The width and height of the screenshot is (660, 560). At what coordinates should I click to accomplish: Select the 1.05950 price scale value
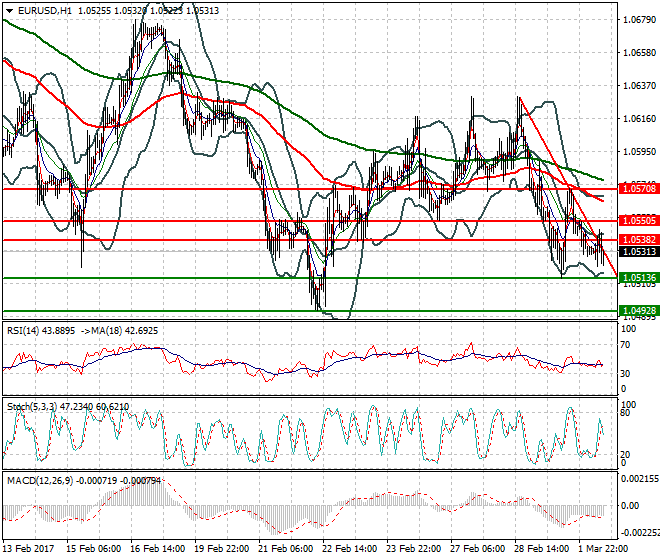pos(639,151)
